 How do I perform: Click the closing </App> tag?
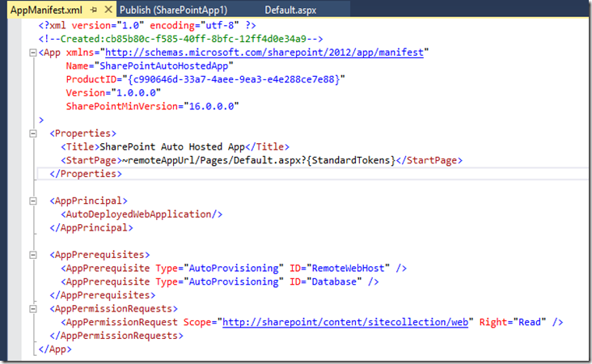[55, 349]
